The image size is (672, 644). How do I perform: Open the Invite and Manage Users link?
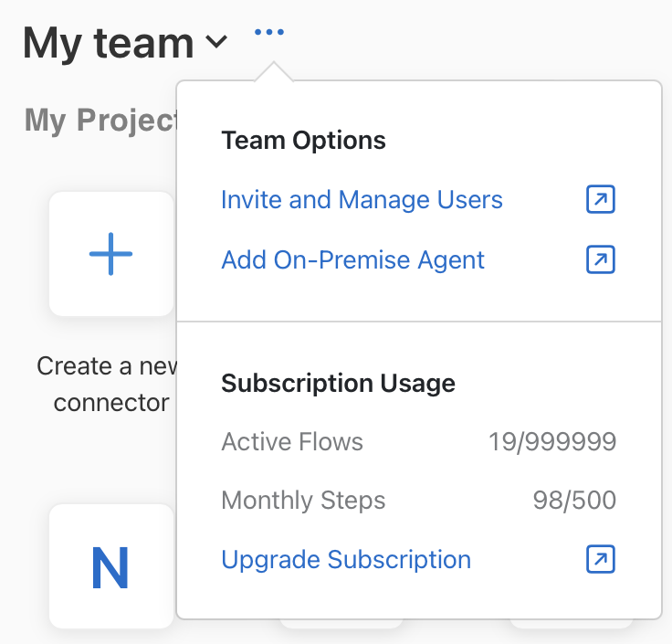click(x=362, y=200)
